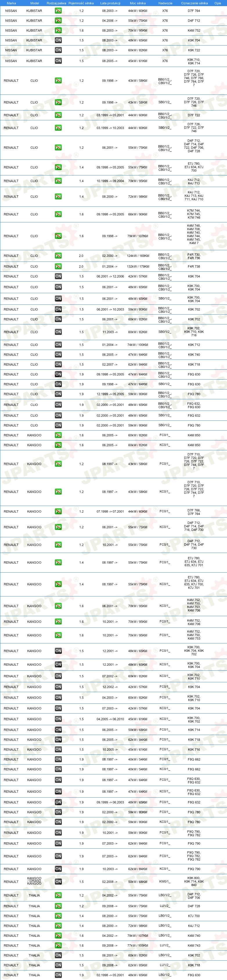
Task: Click the Opis column header
Action: [217, 3]
